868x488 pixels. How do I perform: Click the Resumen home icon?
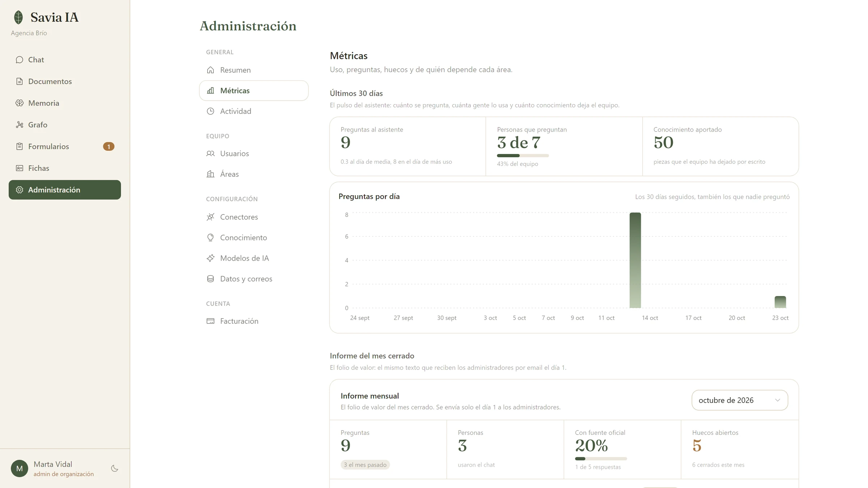point(210,70)
